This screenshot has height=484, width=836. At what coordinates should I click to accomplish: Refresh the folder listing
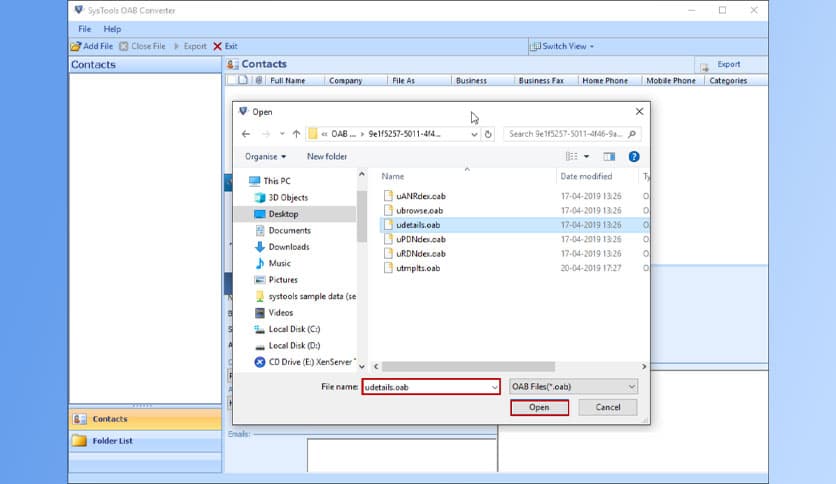click(x=488, y=134)
